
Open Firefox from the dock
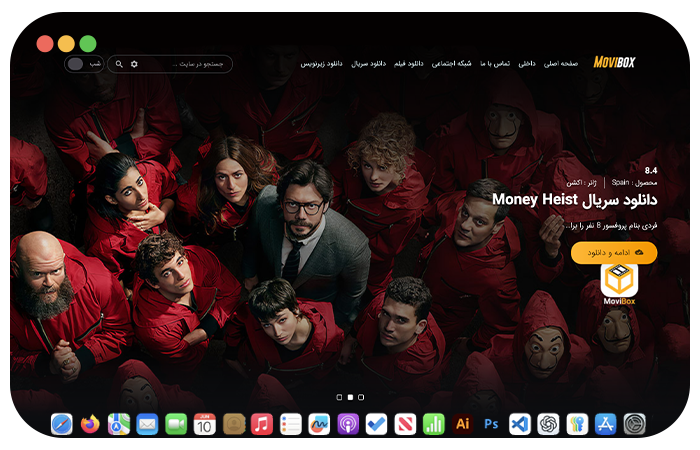coord(90,424)
